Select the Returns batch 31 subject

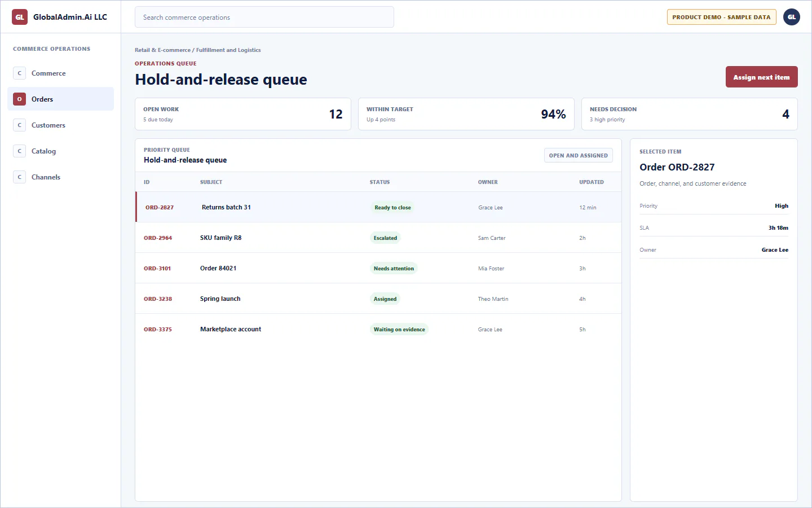point(226,207)
